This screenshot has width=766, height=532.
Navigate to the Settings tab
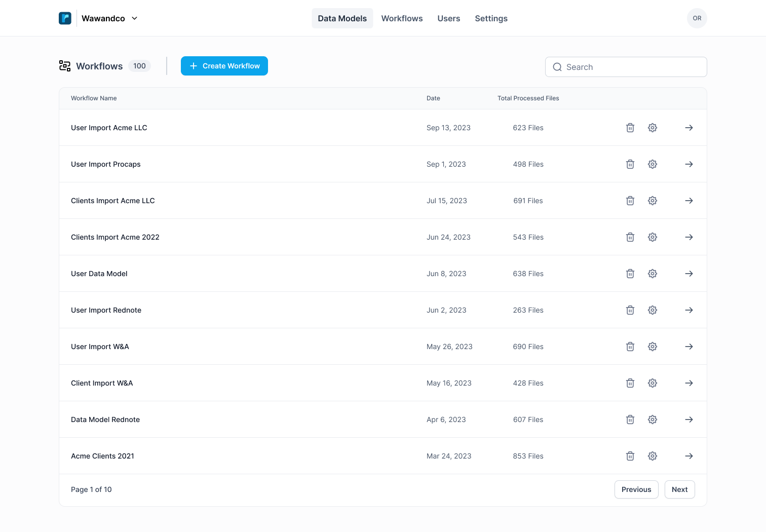tap(491, 18)
